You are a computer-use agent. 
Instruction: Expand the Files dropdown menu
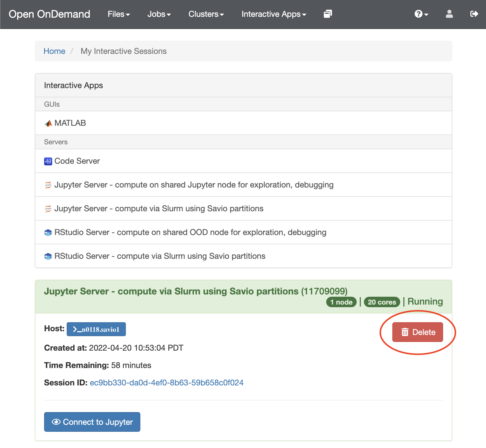[x=119, y=14]
